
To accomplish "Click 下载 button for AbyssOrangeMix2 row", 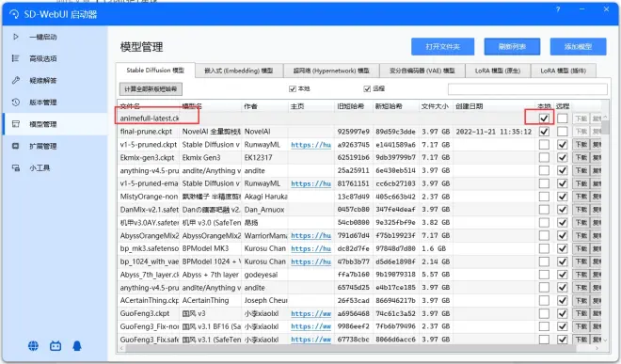I will 581,236.
